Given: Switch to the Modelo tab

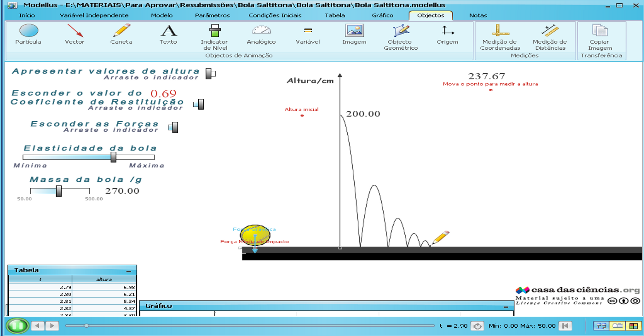Looking at the screenshot, I should [162, 15].
